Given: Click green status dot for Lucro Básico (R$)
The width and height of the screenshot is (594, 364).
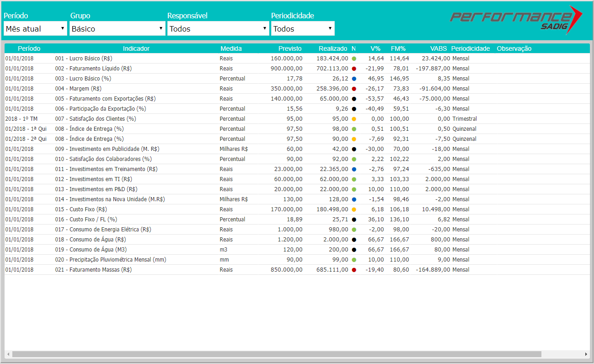Looking at the screenshot, I should point(354,59).
